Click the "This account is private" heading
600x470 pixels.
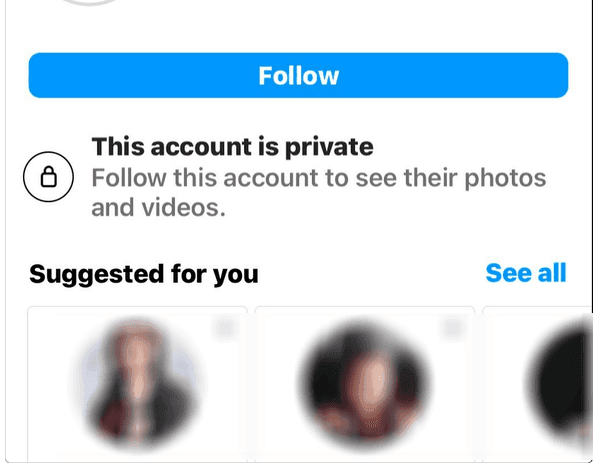tap(232, 147)
